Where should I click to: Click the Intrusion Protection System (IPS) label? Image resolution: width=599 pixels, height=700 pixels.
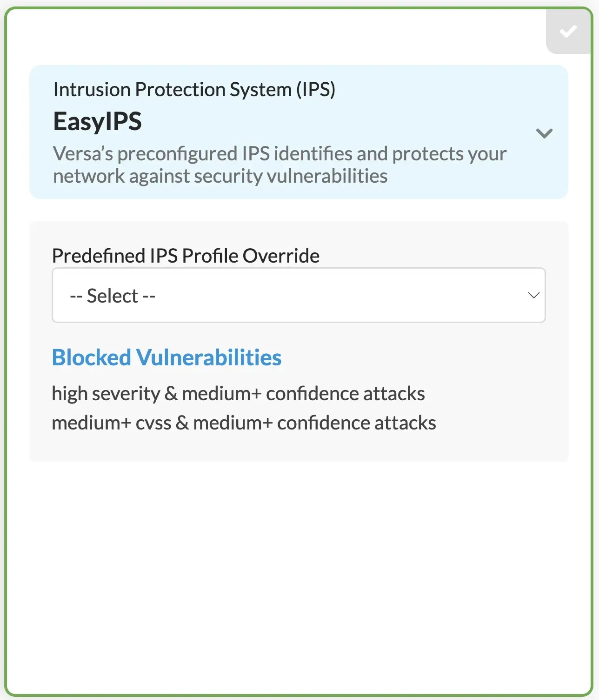click(x=194, y=89)
